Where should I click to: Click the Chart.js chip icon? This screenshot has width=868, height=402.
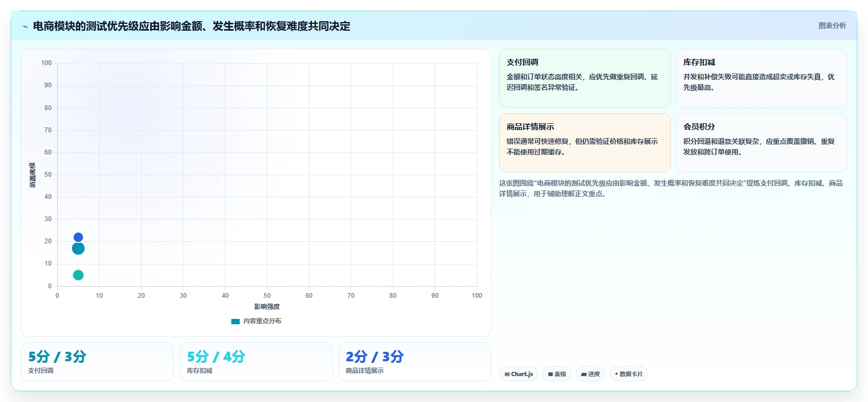coord(507,374)
